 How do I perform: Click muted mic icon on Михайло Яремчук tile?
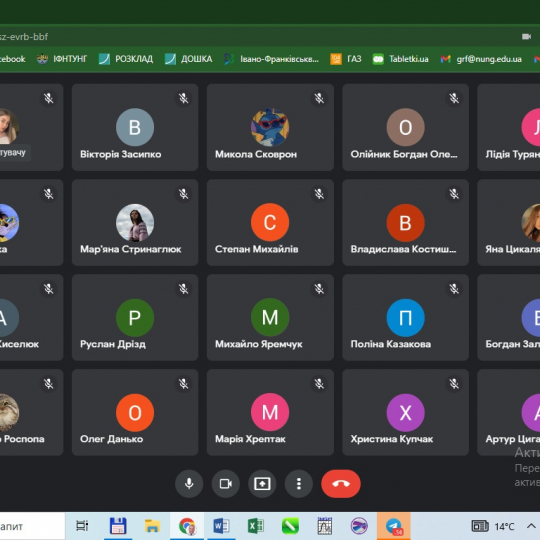[x=319, y=289]
